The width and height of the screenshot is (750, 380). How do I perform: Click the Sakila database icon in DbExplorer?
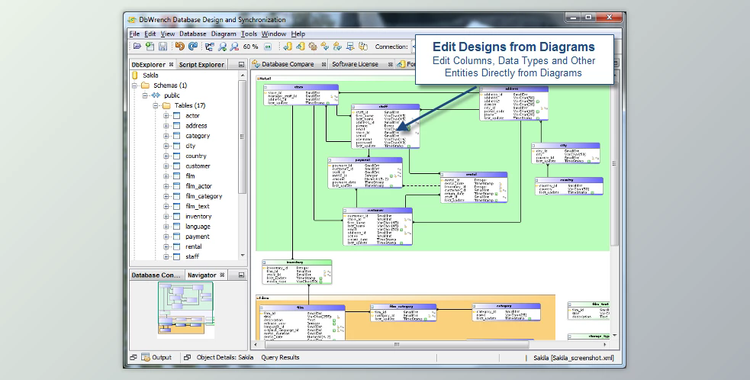135,75
